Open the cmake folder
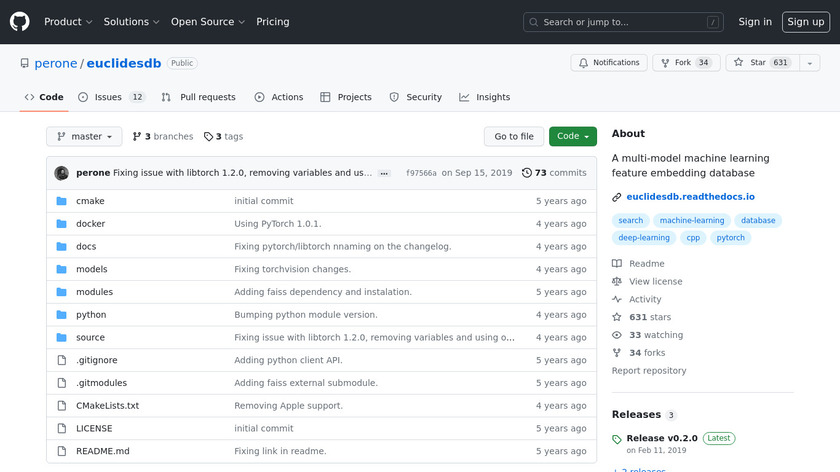The width and height of the screenshot is (840, 472). pos(90,201)
